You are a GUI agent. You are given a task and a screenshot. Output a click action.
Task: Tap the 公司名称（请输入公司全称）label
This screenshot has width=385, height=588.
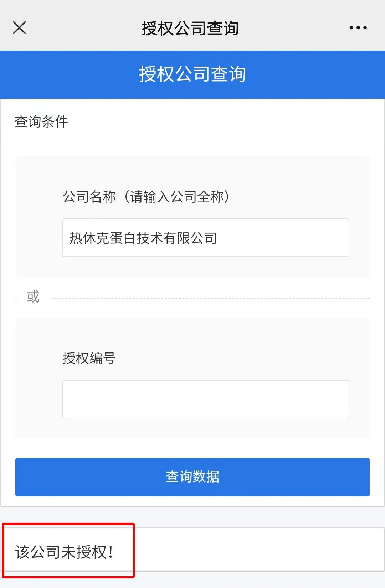146,197
